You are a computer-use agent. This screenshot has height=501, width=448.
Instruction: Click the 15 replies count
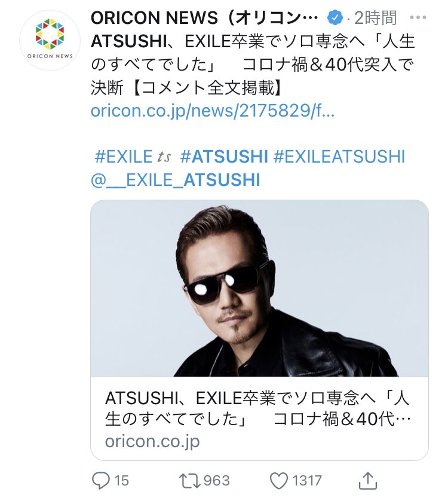pos(121,481)
